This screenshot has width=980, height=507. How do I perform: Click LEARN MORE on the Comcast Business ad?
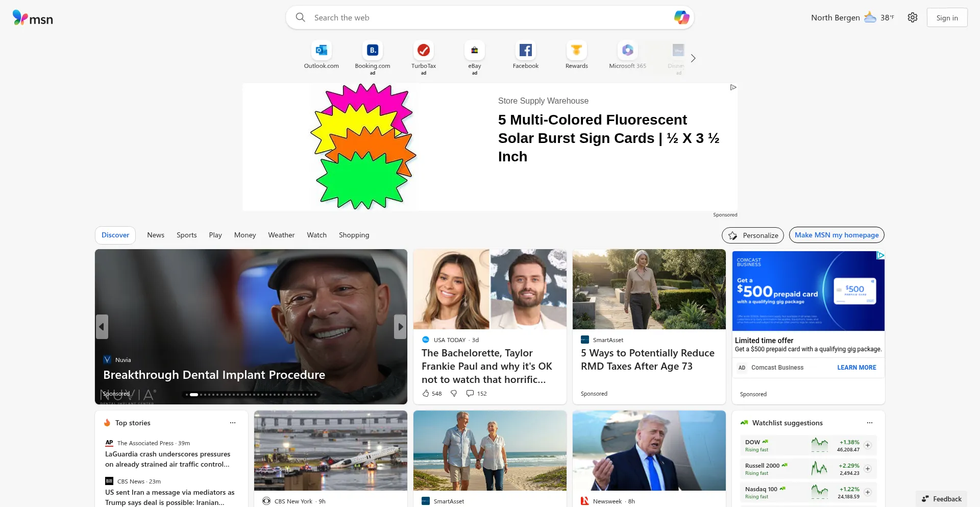coord(856,368)
